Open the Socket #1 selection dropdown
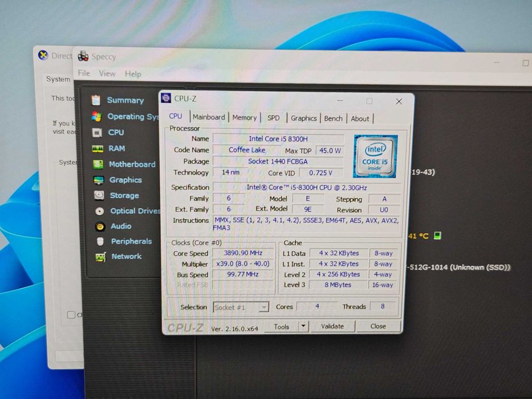The height and width of the screenshot is (399, 532). 241,307
